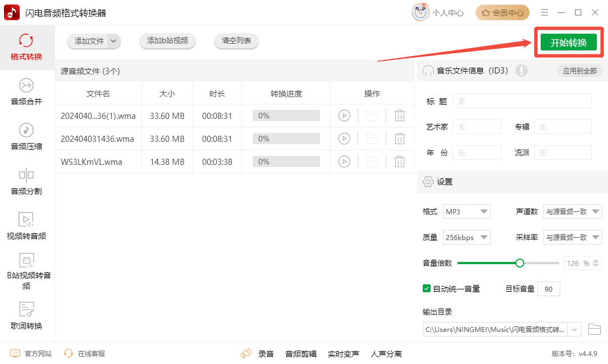Image resolution: width=608 pixels, height=364 pixels.
Task: Open 人声分离 in bottom bar
Action: [386, 353]
